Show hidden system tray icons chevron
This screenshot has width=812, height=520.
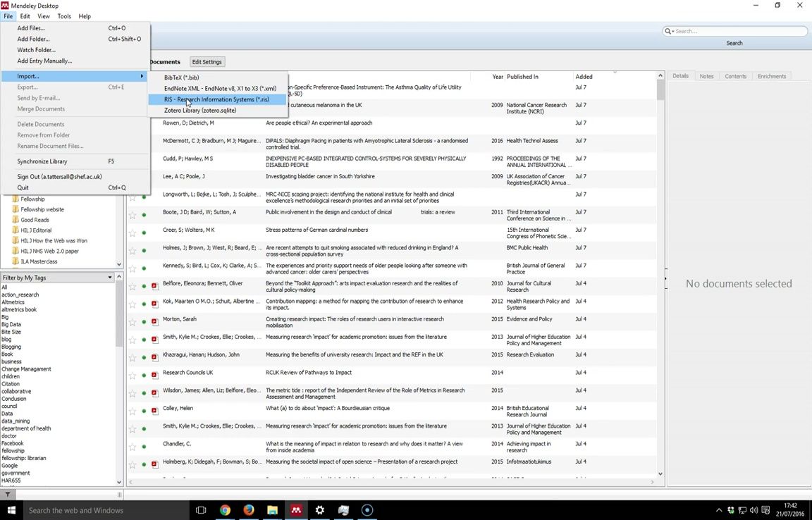719,510
